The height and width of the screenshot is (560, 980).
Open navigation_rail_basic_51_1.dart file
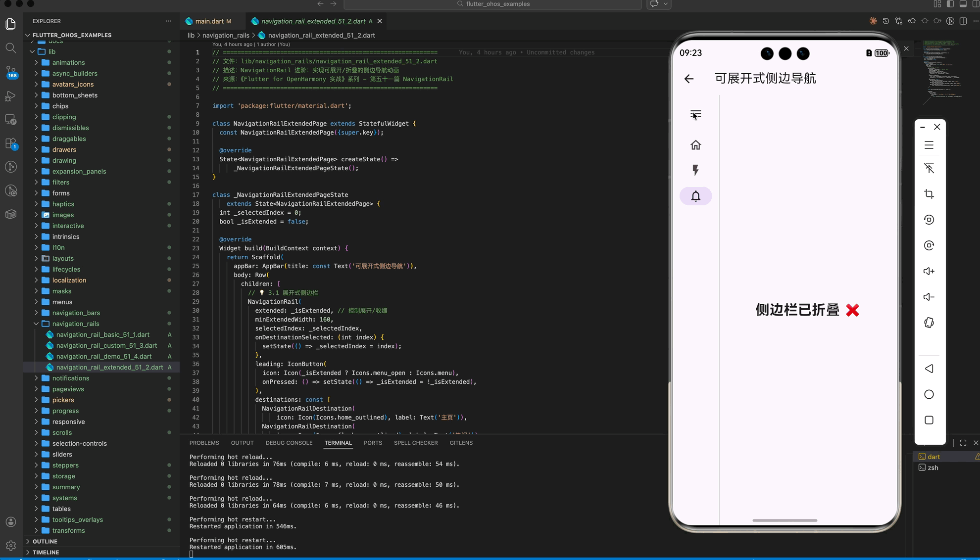coord(102,334)
